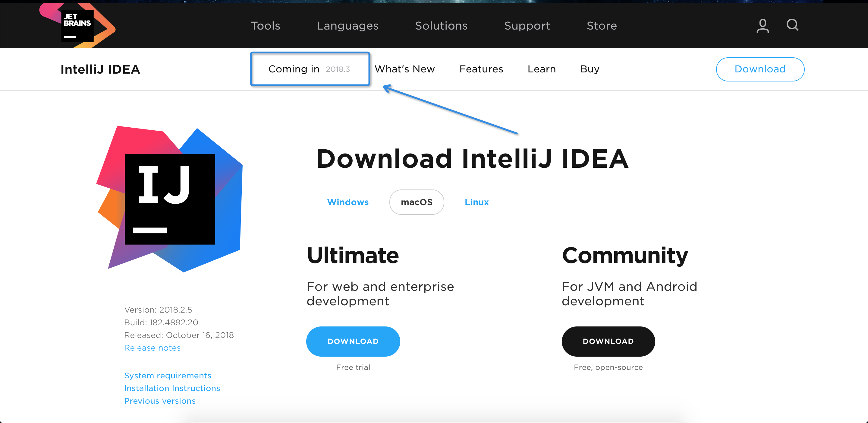The image size is (868, 423).
Task: Switch platform to Windows
Action: (x=348, y=202)
